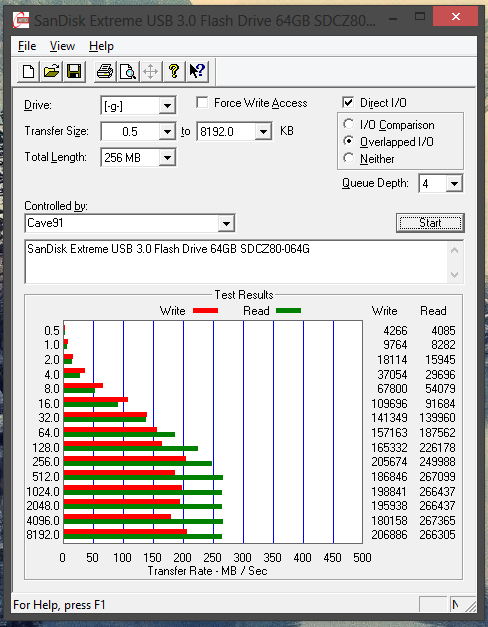Click the yellow question mark About icon
The width and height of the screenshot is (488, 627).
click(174, 72)
